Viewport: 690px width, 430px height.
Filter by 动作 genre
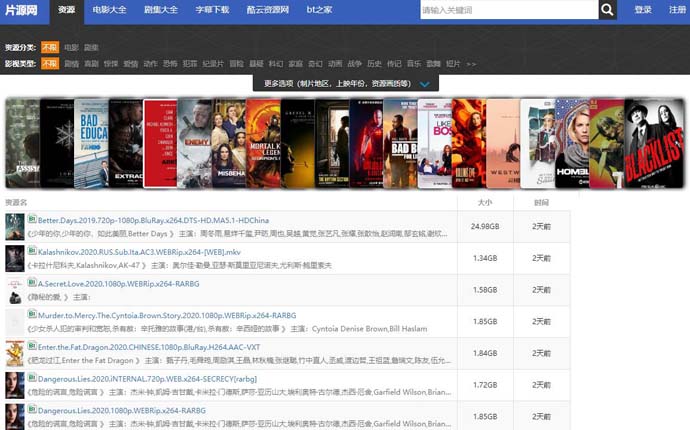coord(150,63)
